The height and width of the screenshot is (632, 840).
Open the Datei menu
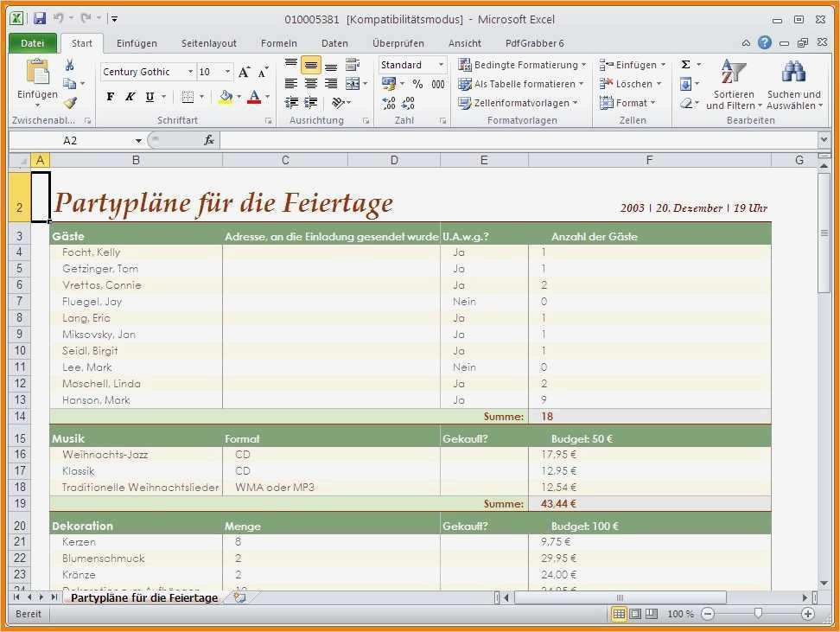click(x=32, y=43)
